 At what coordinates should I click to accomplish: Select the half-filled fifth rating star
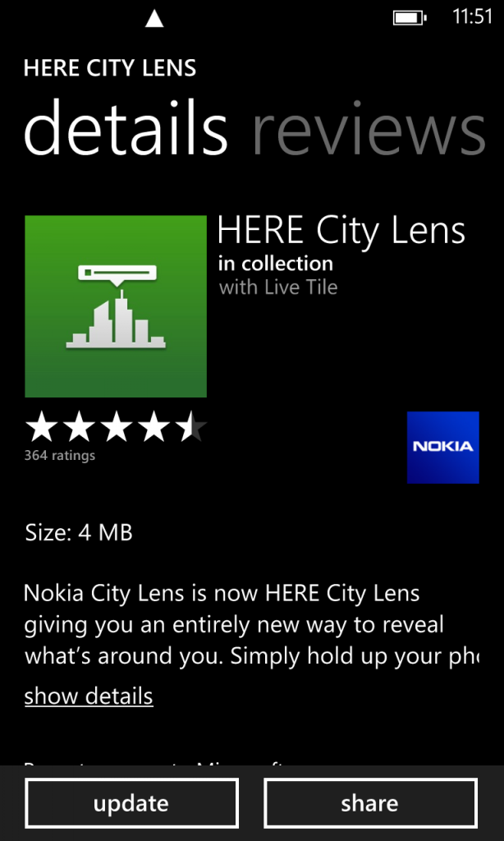tap(191, 429)
